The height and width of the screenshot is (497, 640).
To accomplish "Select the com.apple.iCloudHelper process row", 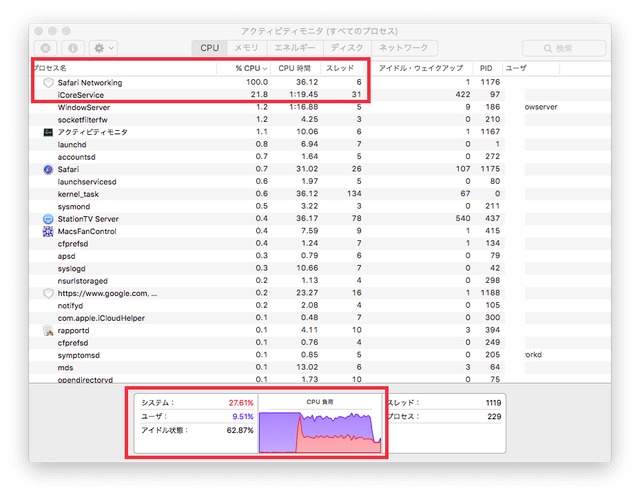I will click(x=320, y=318).
